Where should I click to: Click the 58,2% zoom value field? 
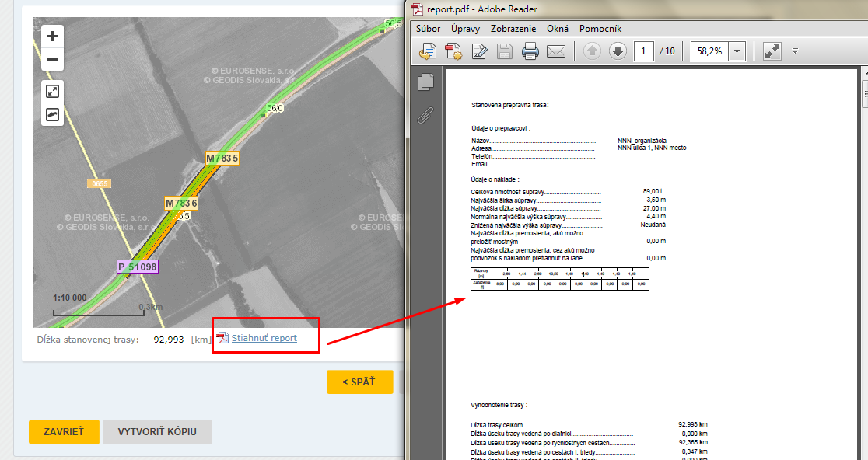tap(709, 51)
